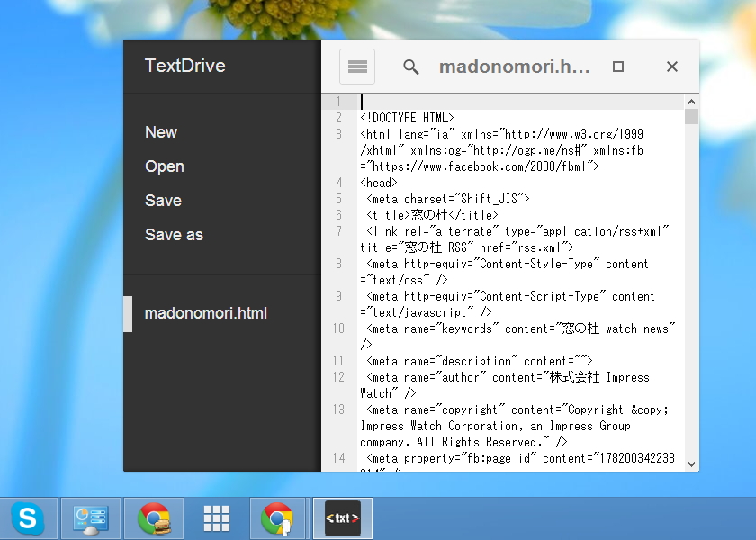The height and width of the screenshot is (540, 756).
Task: Choose Open from the TextDrive sidebar
Action: point(165,166)
